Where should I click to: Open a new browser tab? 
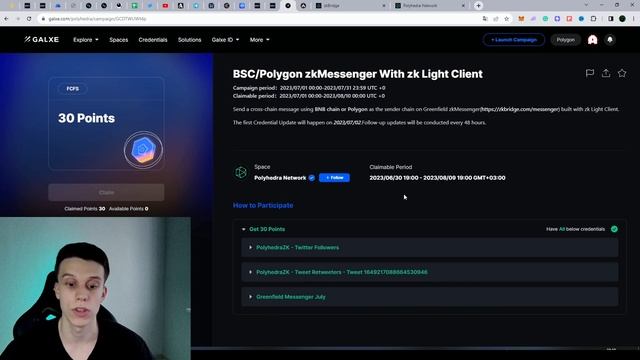pyautogui.click(x=478, y=6)
